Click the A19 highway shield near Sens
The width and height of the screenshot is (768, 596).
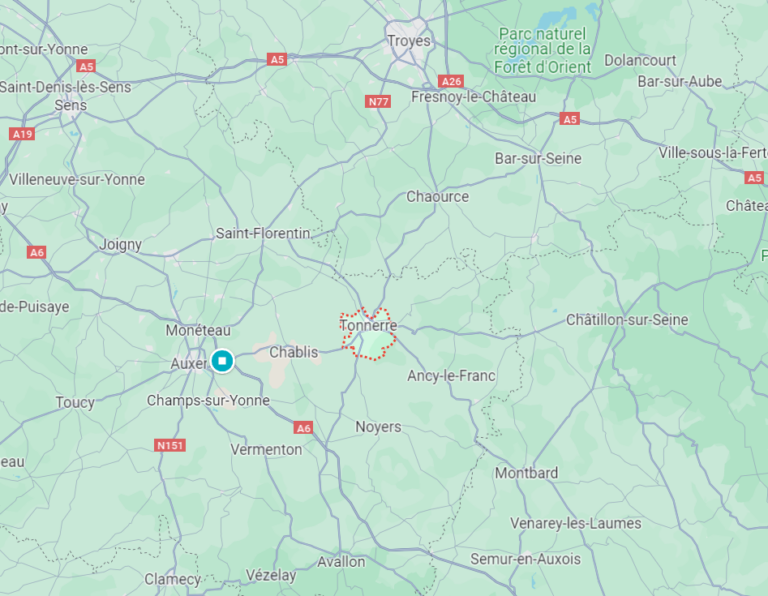click(x=22, y=134)
